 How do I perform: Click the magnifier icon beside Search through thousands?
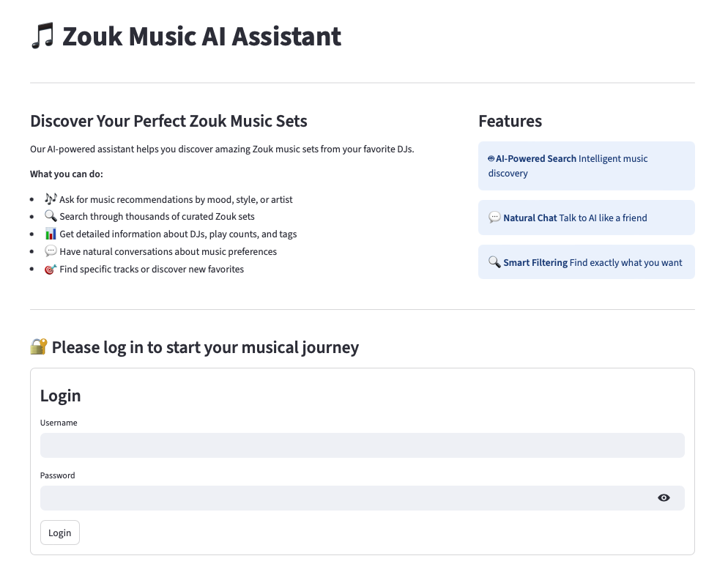pyautogui.click(x=51, y=216)
